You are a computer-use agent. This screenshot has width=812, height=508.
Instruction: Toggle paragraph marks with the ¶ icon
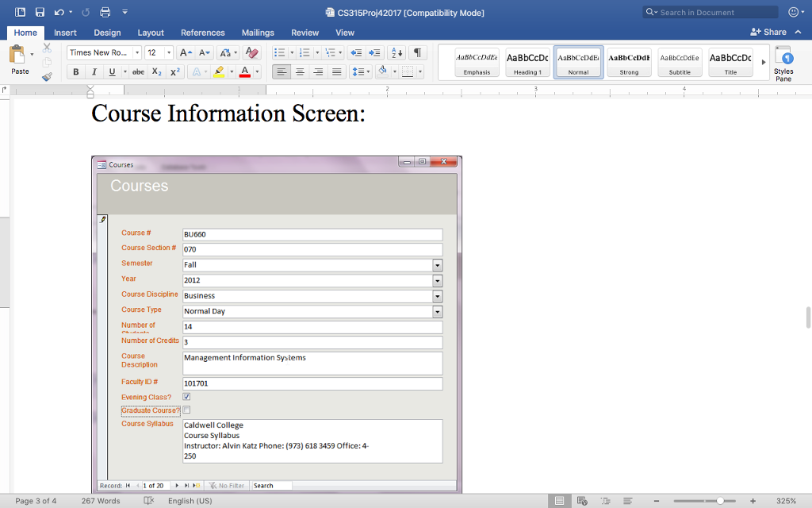click(x=418, y=52)
